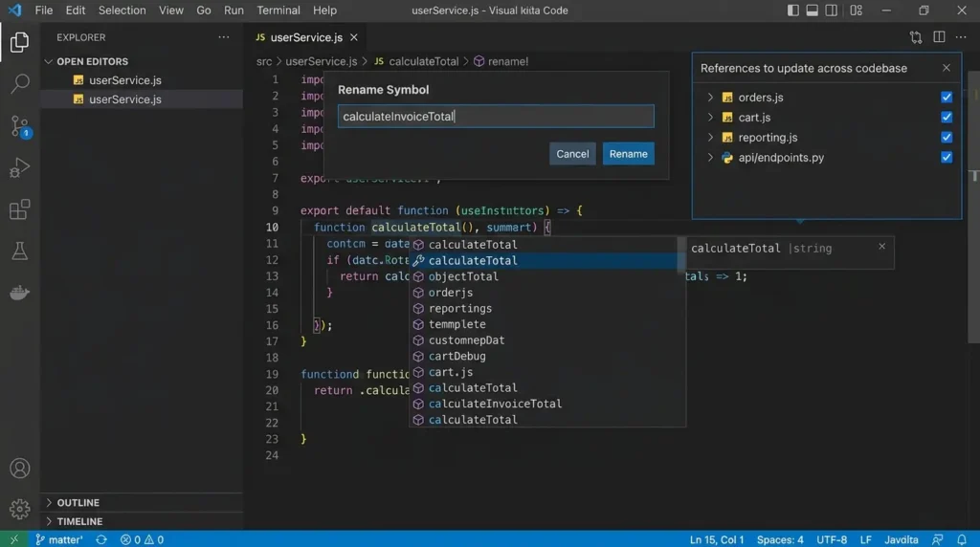Expand the reporting.js references node

click(x=710, y=138)
